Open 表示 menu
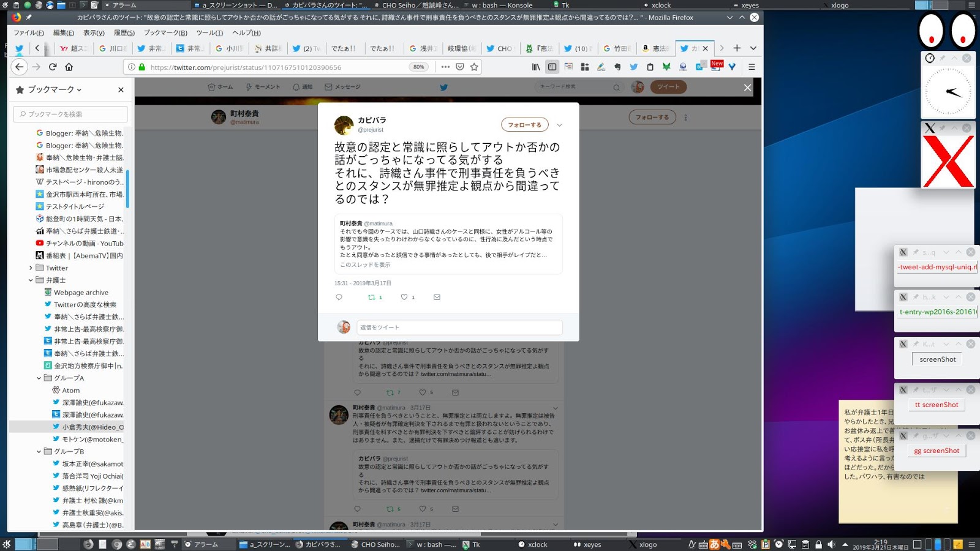This screenshot has height=551, width=980. click(94, 32)
